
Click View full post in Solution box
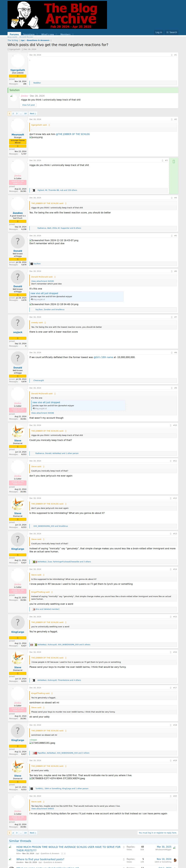click(x=28, y=105)
